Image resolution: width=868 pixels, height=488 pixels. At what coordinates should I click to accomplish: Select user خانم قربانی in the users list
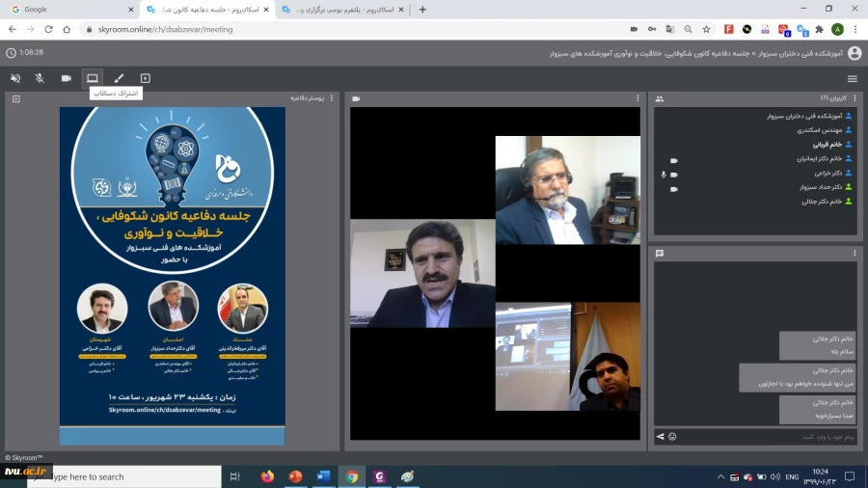pos(826,144)
